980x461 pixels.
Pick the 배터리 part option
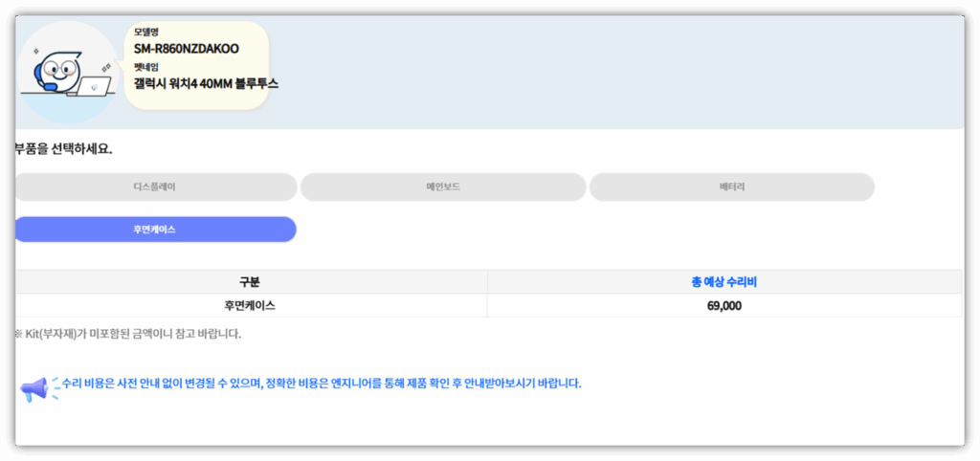pyautogui.click(x=731, y=187)
